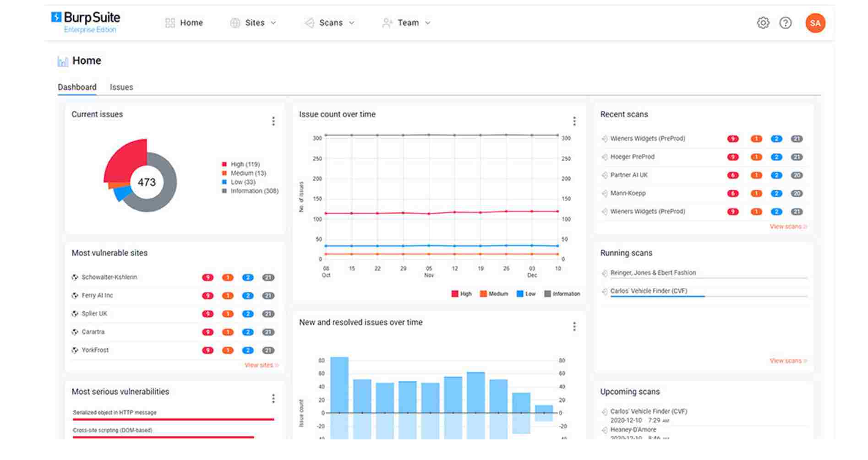Click scan icon beside running Carlos' Vehicle Finder (CVF)

click(605, 292)
